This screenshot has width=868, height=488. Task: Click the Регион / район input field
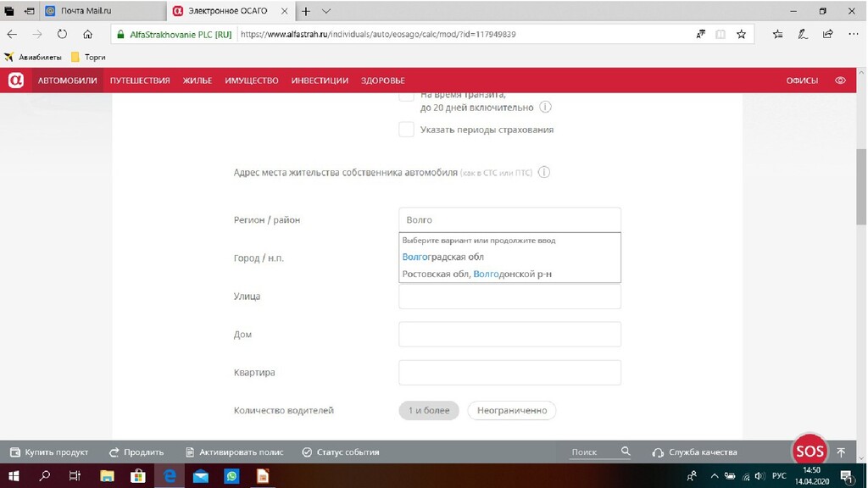[x=509, y=219]
